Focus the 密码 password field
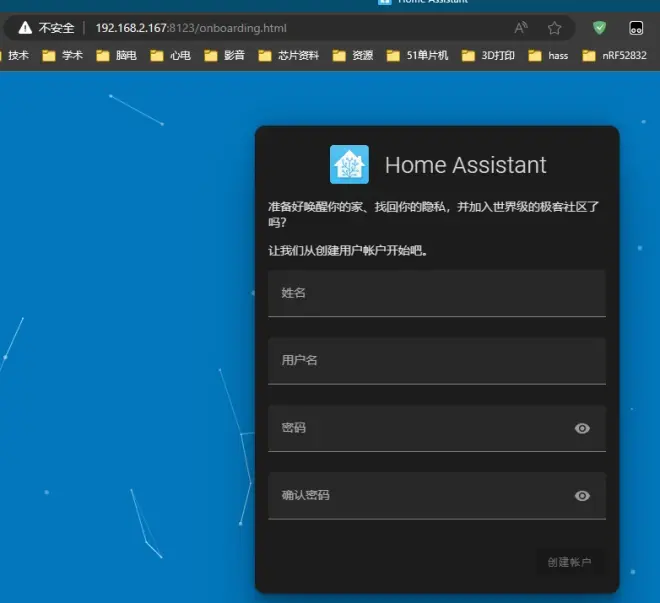Image resolution: width=660 pixels, height=603 pixels. [436, 428]
